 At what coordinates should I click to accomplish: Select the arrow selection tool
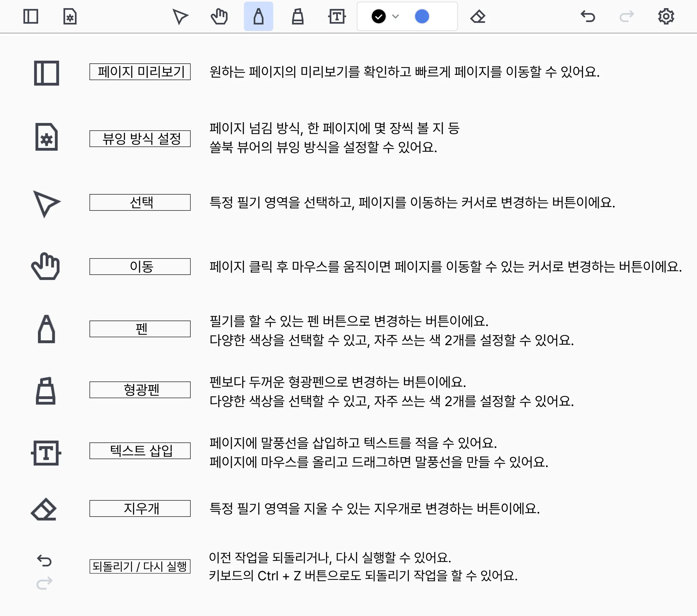coord(180,16)
